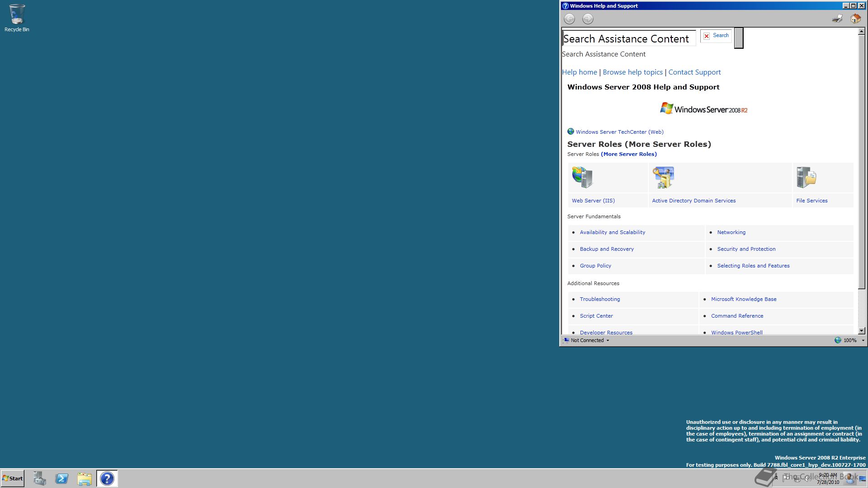Click the scrollbar down arrow in help window
The width and height of the screenshot is (868, 488).
[861, 331]
